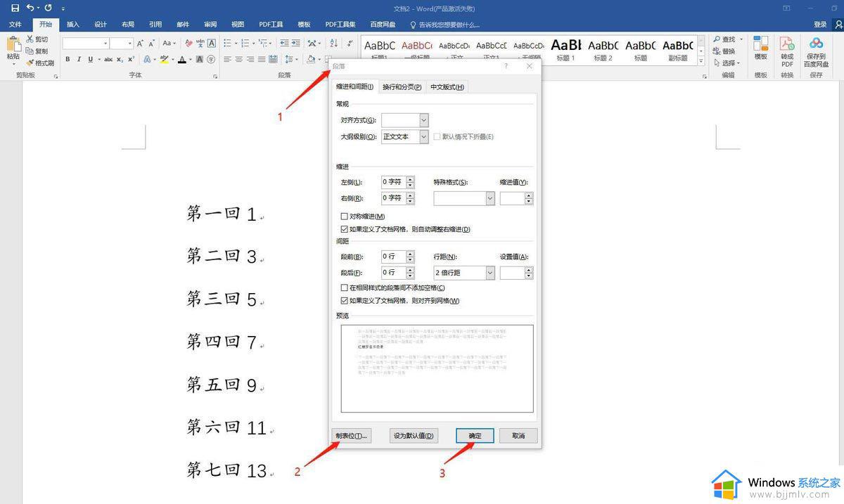The image size is (844, 504).
Task: Apply strikethrough (abc) formatting
Action: tap(108, 60)
